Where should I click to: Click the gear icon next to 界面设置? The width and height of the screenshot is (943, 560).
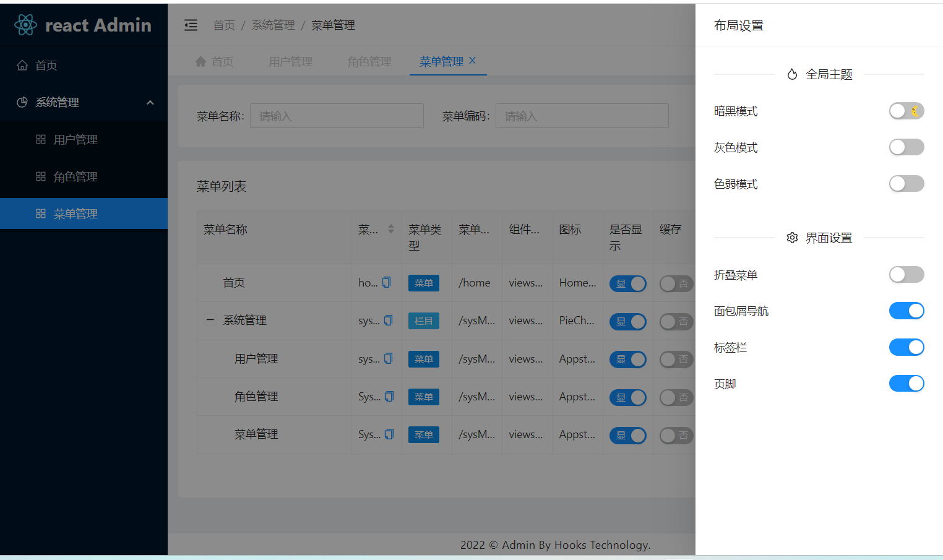(792, 238)
